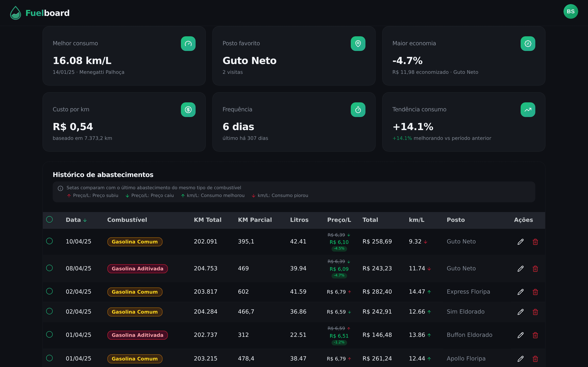Click the location pin icon on Posto favorito
588x367 pixels.
point(358,43)
